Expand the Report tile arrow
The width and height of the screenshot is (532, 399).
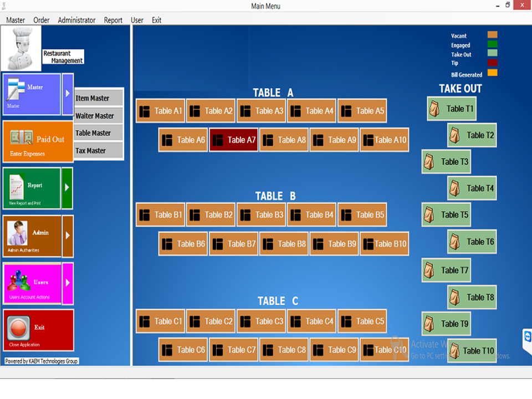tap(67, 188)
